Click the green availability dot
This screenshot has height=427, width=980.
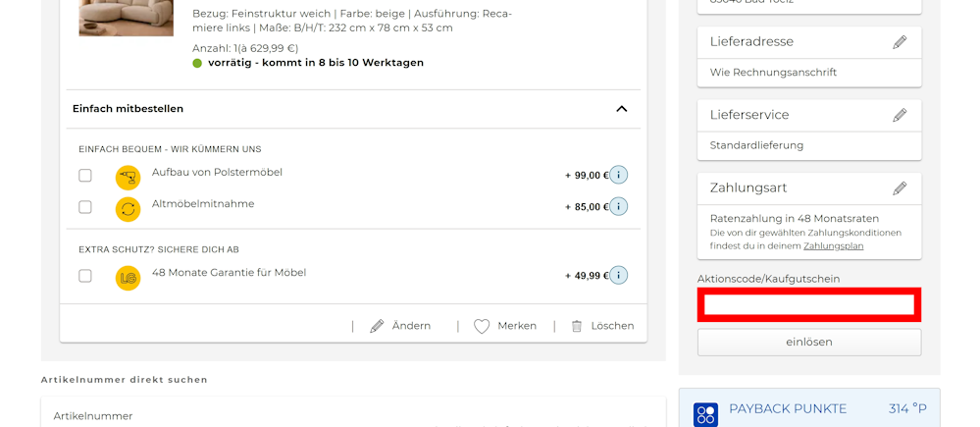click(197, 63)
